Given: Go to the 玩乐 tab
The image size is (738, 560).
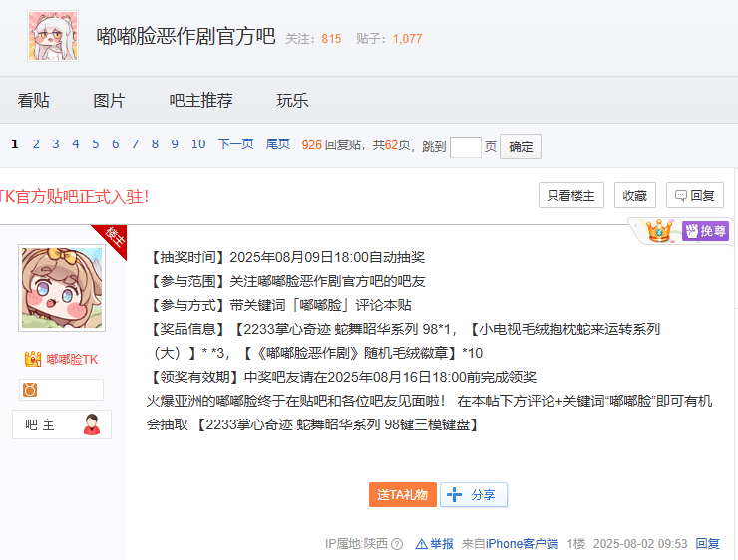Looking at the screenshot, I should pyautogui.click(x=292, y=101).
